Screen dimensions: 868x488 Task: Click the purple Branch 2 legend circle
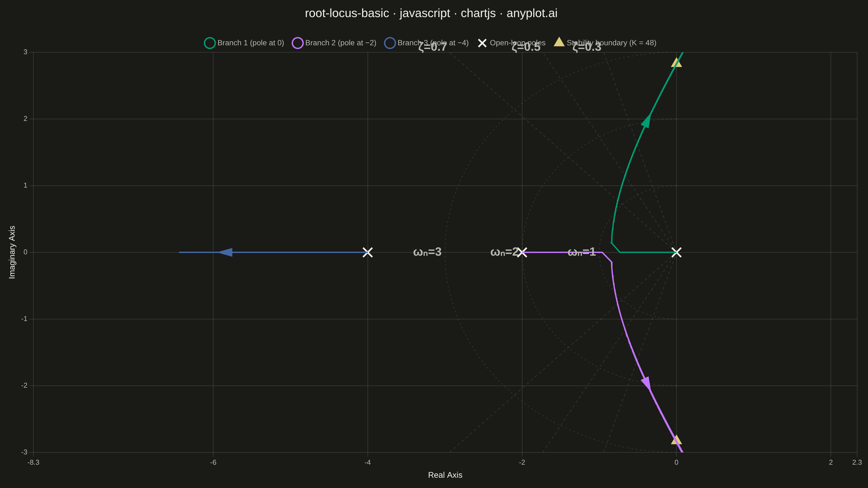click(x=298, y=43)
